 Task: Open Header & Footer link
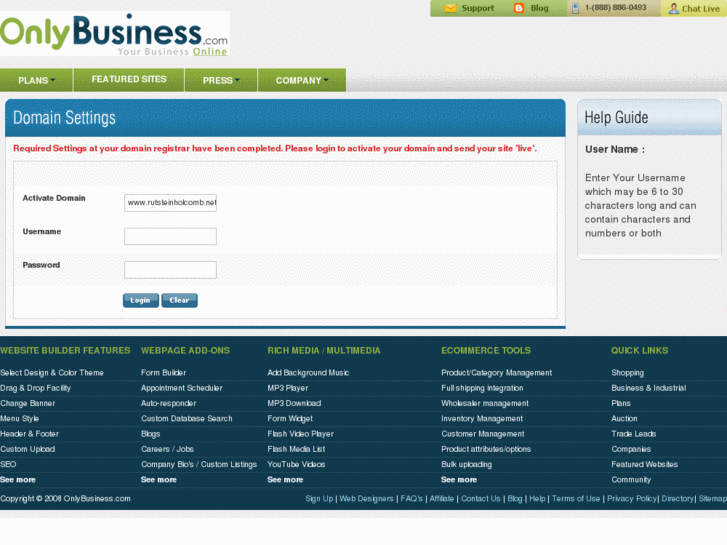pyautogui.click(x=30, y=434)
